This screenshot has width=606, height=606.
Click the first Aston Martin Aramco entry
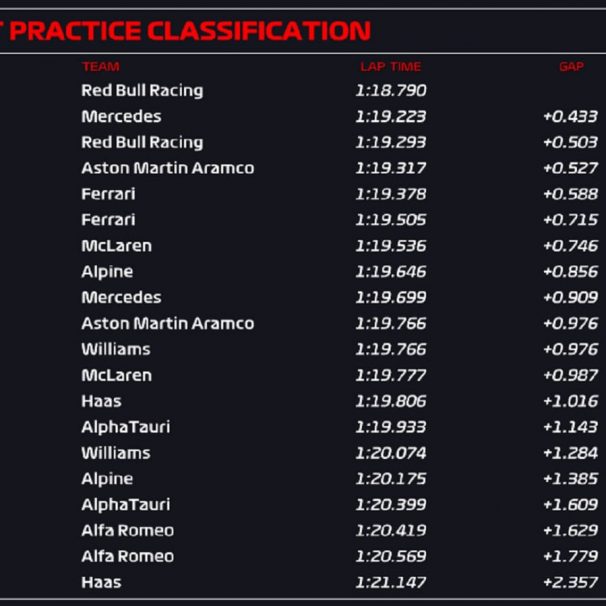point(168,168)
